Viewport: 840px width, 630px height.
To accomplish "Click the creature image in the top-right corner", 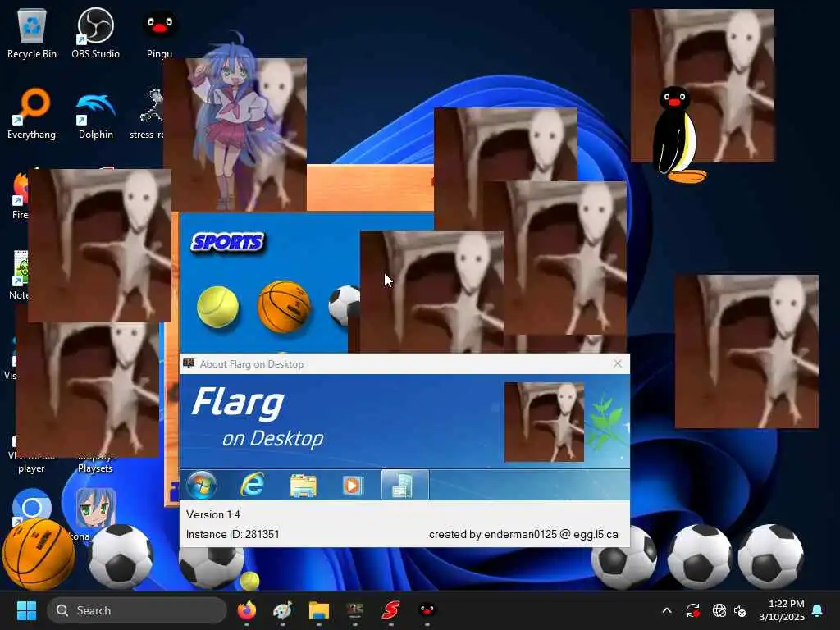I will pyautogui.click(x=702, y=85).
